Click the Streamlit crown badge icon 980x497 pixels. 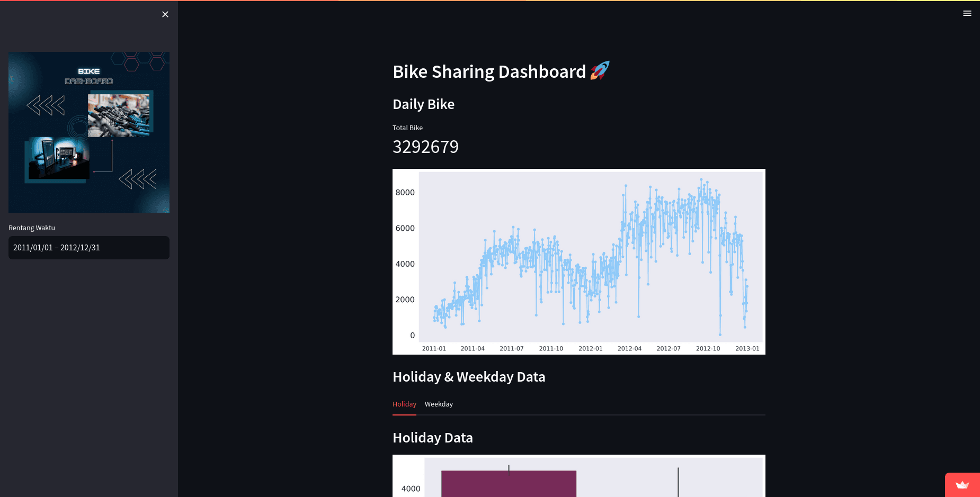pos(963,485)
